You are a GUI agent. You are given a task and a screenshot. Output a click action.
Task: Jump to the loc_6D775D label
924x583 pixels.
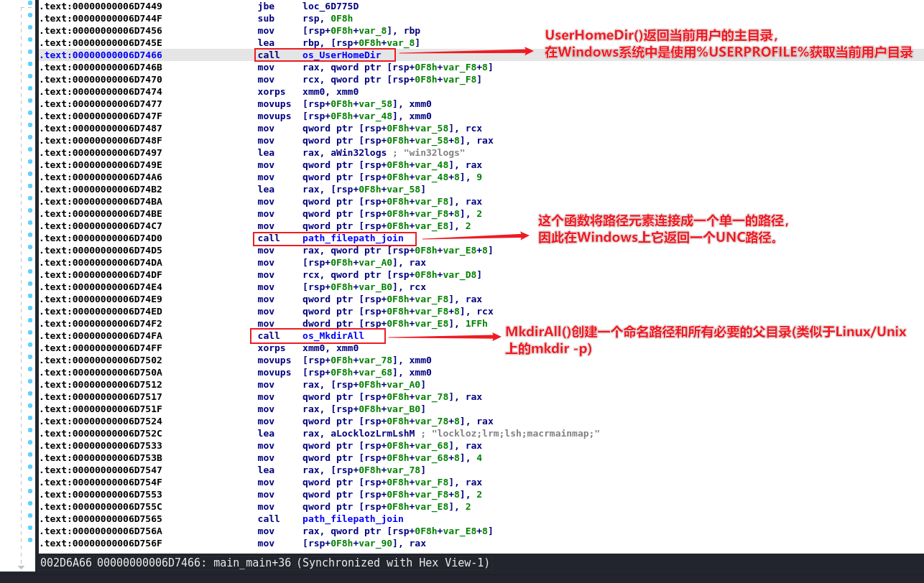(x=331, y=6)
